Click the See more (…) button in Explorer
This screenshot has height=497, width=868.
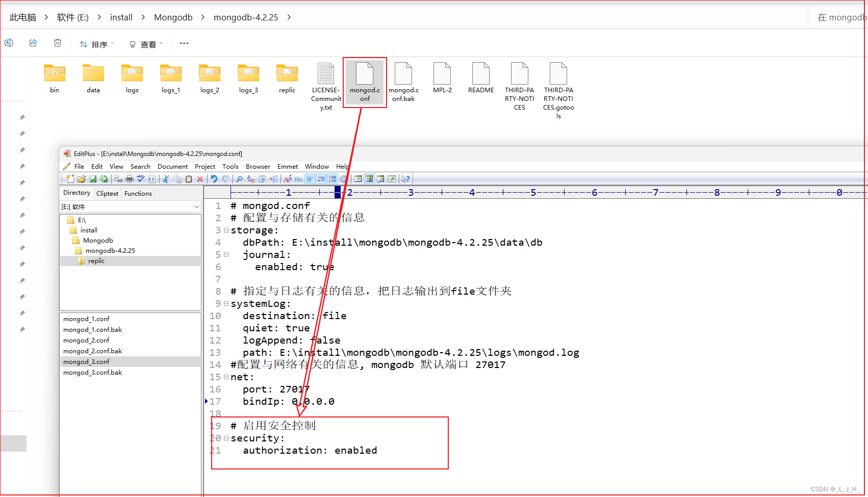coord(184,43)
